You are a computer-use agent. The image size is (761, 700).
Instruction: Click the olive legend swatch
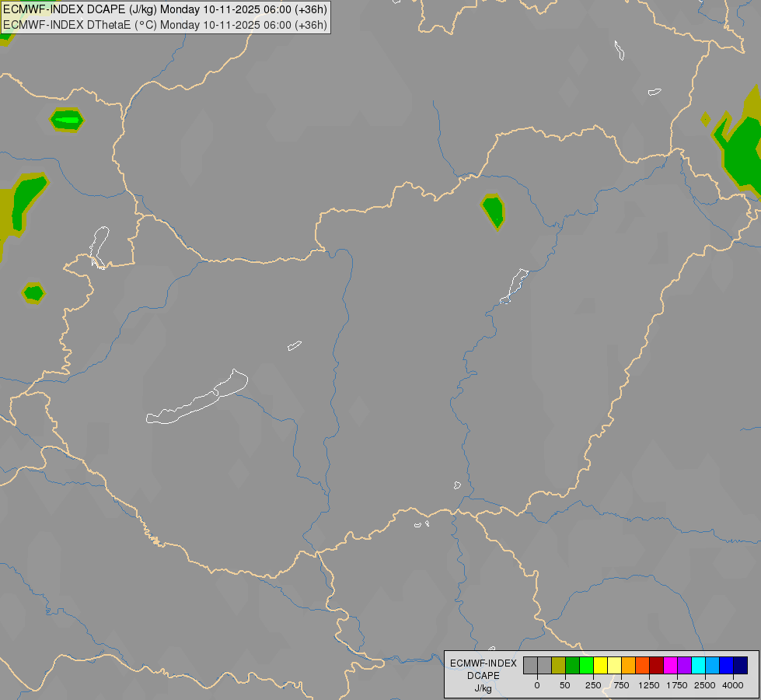[x=559, y=666]
